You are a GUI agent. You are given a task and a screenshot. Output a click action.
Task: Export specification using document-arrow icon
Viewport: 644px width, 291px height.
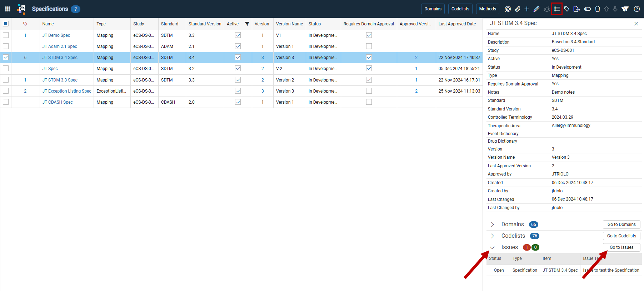point(576,9)
